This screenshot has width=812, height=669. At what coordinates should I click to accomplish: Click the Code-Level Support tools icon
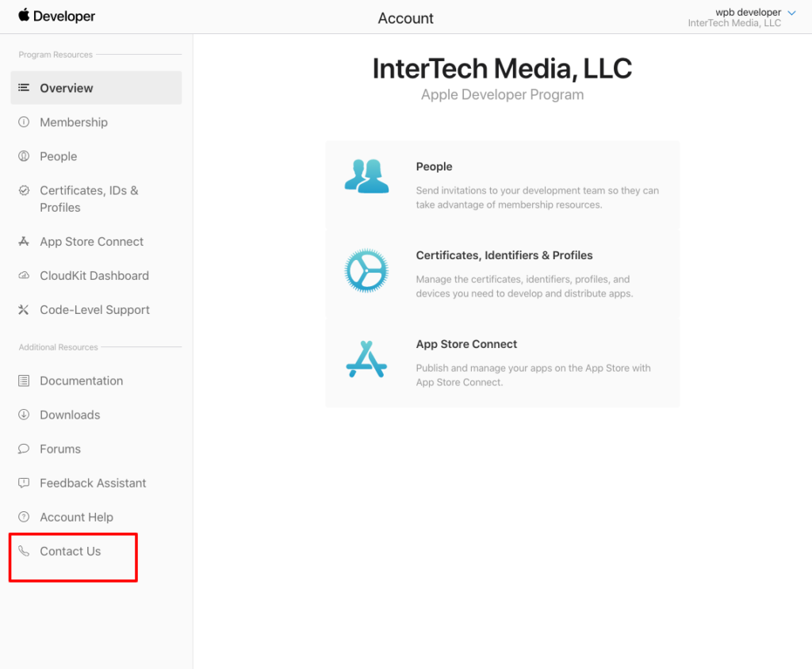(x=24, y=310)
